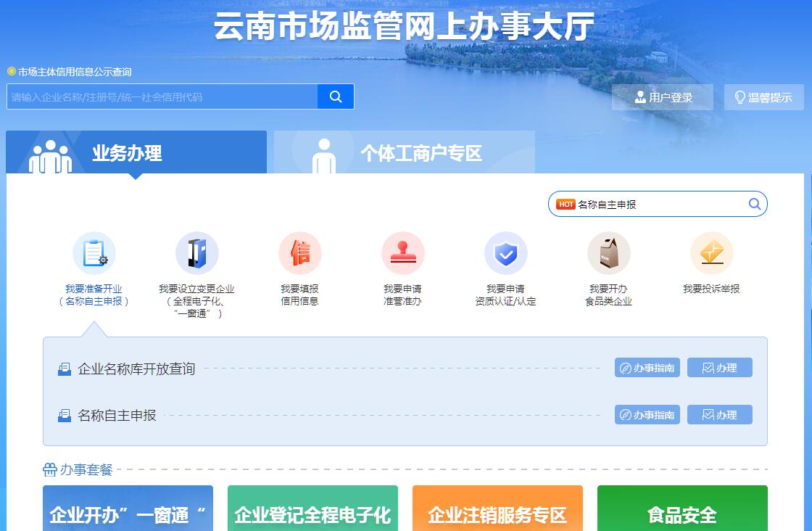Click the 名称自主申报 row text
Viewport: 812px width, 531px height.
point(117,416)
